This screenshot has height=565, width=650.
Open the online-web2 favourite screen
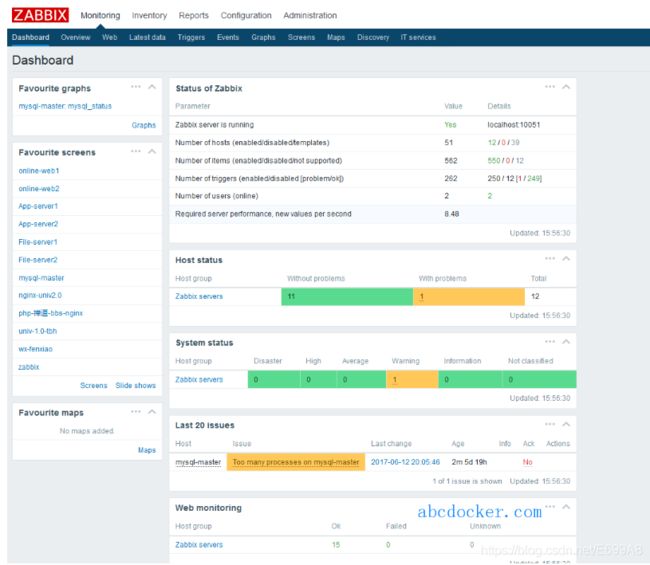(39, 189)
